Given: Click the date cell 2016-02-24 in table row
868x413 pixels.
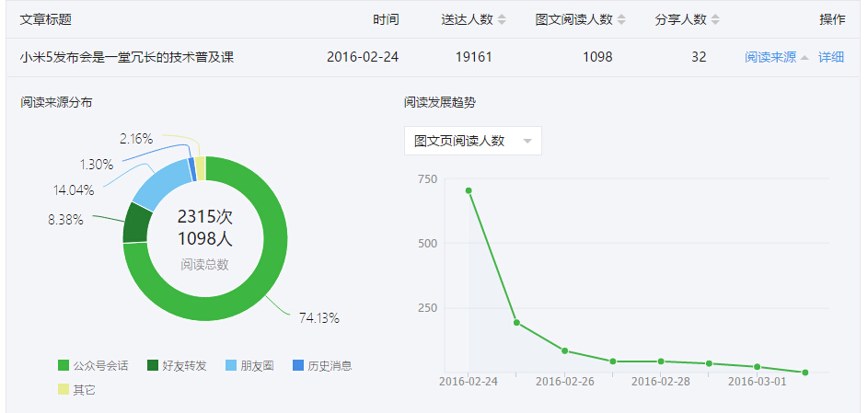Looking at the screenshot, I should [x=363, y=57].
